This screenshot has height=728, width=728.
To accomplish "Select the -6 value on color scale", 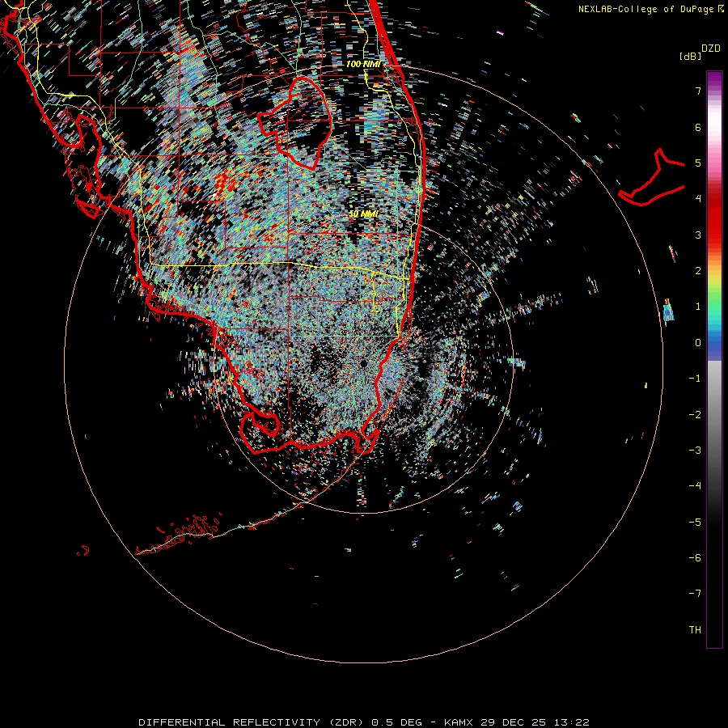I will click(x=695, y=558).
